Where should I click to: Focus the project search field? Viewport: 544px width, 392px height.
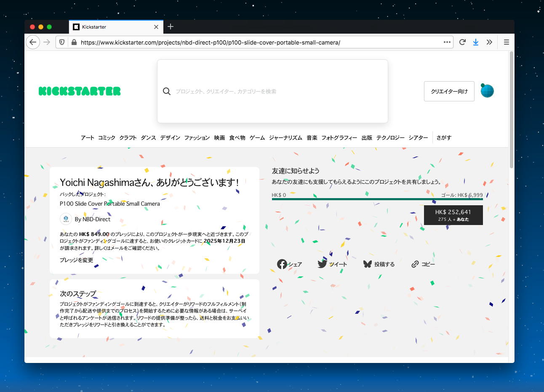(x=272, y=91)
